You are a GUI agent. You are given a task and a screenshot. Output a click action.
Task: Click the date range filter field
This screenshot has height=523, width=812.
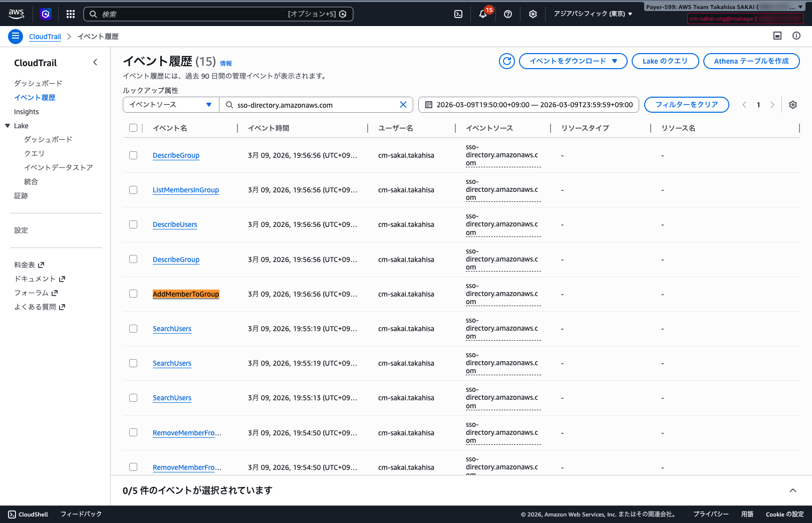528,105
